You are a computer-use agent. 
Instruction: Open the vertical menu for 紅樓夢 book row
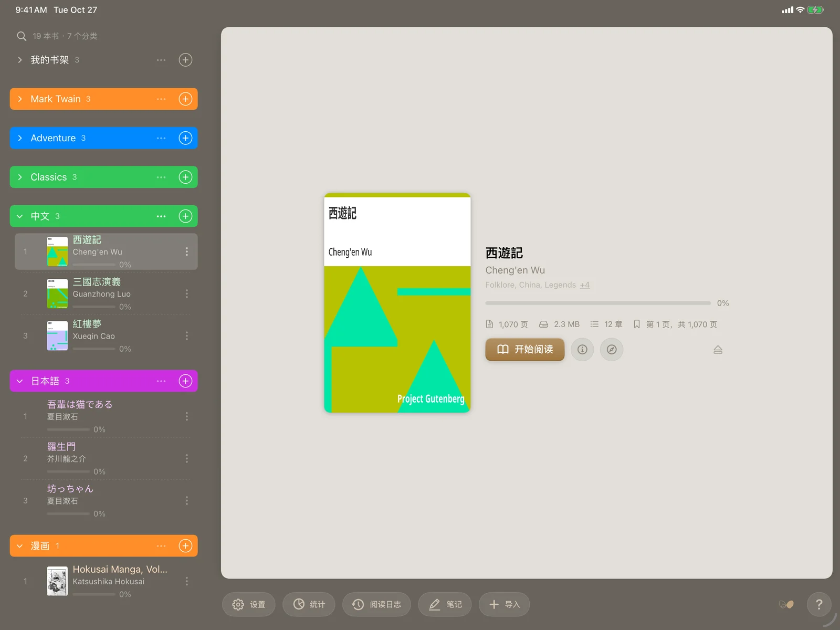tap(186, 335)
